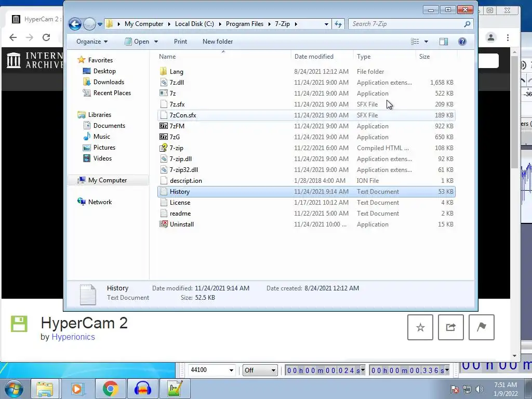Select the Lang folder icon

tap(164, 71)
